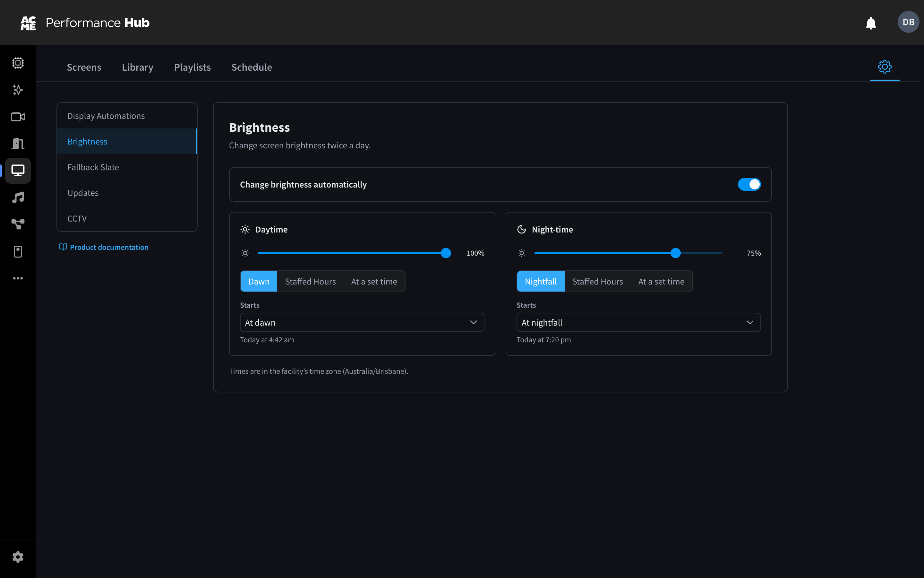Click the Night-time slider brightness icon
The height and width of the screenshot is (578, 924).
click(522, 253)
